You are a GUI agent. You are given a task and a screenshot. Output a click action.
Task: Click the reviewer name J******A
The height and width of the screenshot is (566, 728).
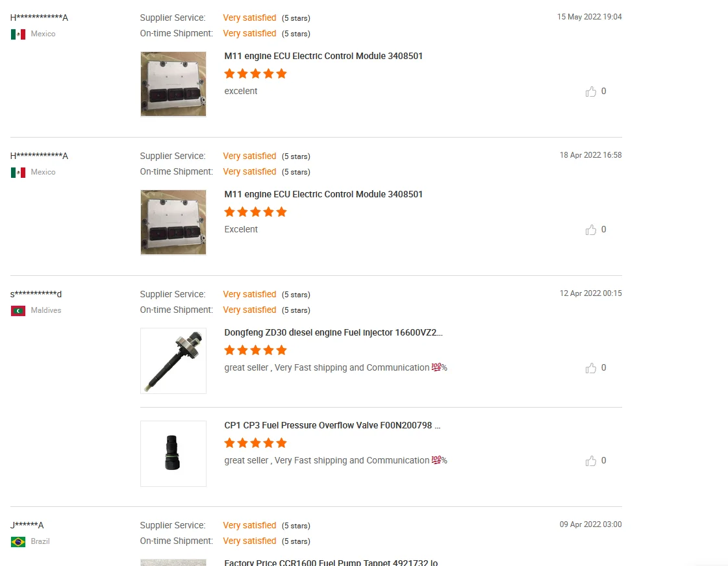27,526
